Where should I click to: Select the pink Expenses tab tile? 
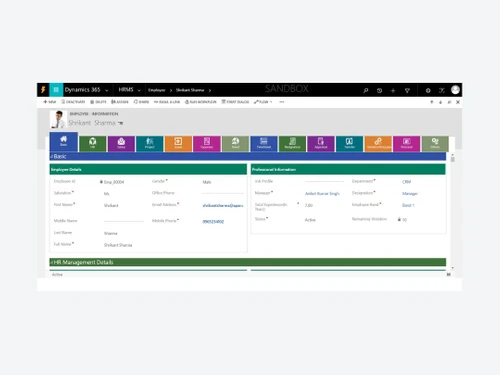click(x=207, y=144)
